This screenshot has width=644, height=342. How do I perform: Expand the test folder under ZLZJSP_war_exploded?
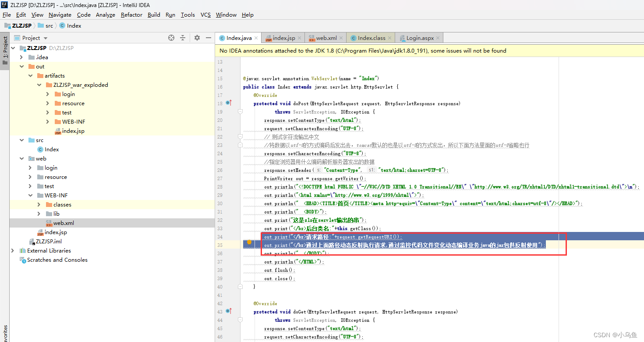pos(48,112)
